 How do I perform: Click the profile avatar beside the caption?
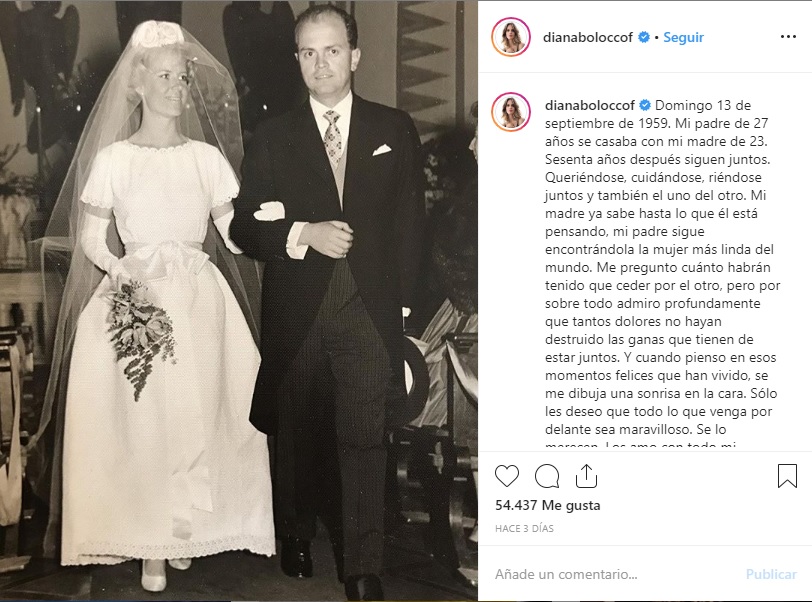[x=511, y=112]
